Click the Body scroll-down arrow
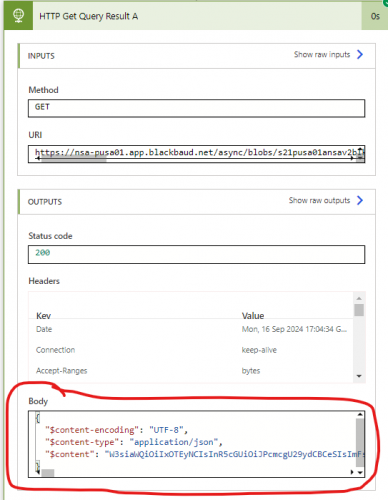The height and width of the screenshot is (500, 388). pyautogui.click(x=360, y=472)
